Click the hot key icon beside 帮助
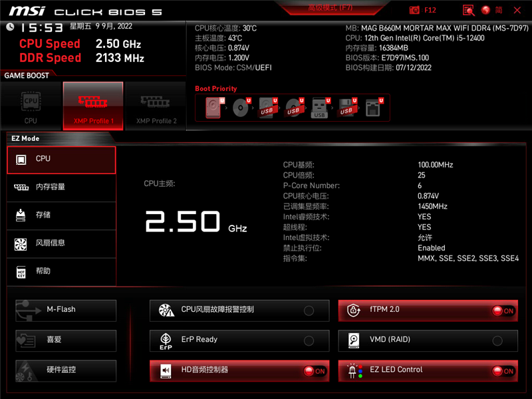Viewport: 532px width, 399px height. point(21,272)
